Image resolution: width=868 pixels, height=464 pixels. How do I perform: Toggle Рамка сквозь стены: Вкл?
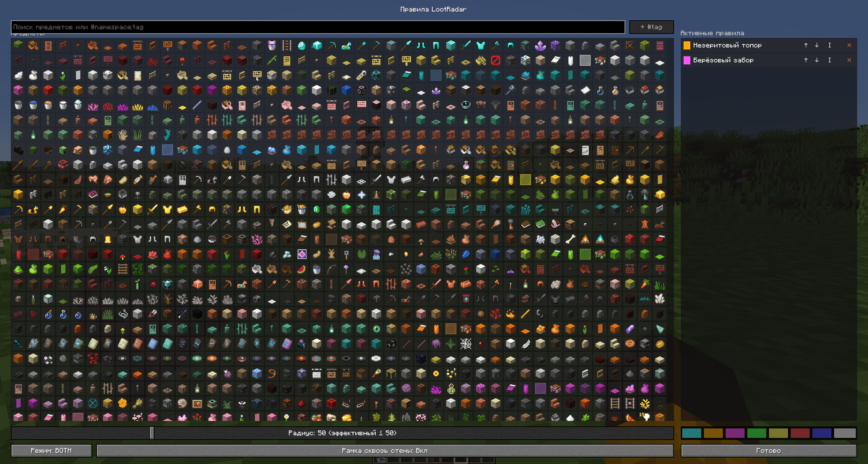(385, 450)
